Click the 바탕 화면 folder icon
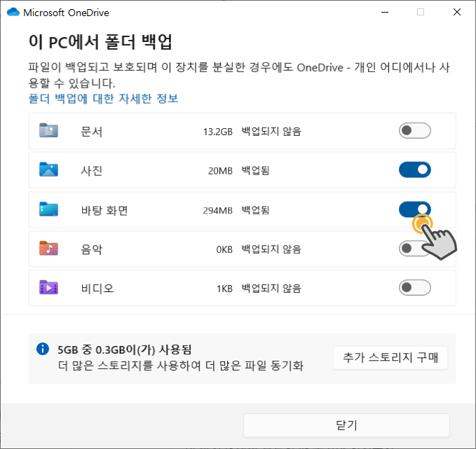This screenshot has width=476, height=449. click(48, 209)
